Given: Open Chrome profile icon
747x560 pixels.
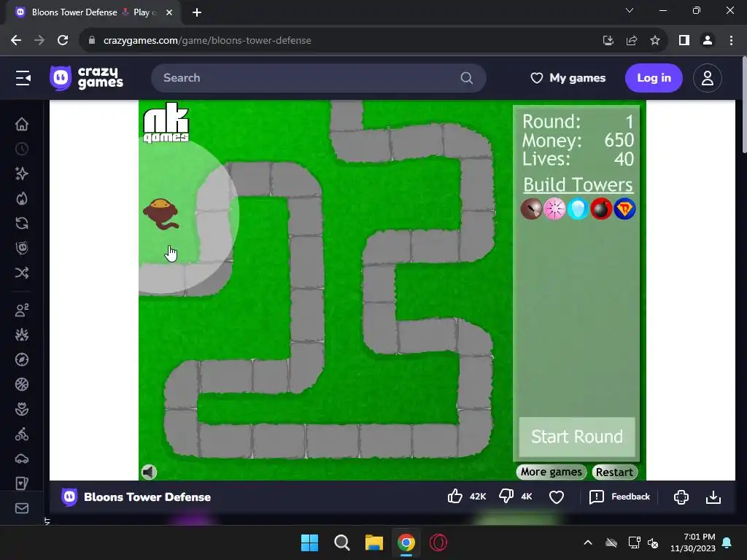Looking at the screenshot, I should pos(708,41).
